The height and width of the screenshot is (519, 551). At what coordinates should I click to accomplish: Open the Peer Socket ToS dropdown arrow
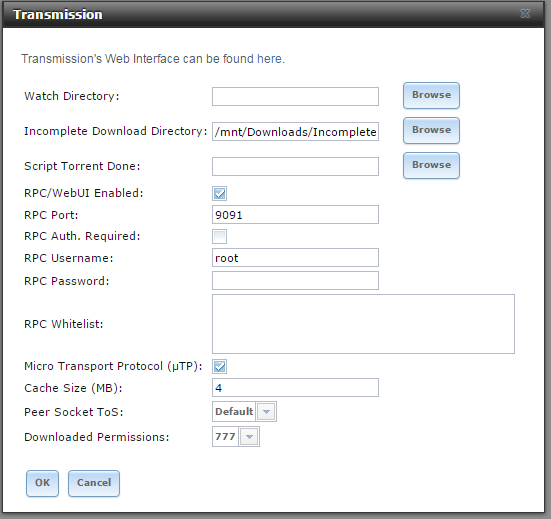266,411
